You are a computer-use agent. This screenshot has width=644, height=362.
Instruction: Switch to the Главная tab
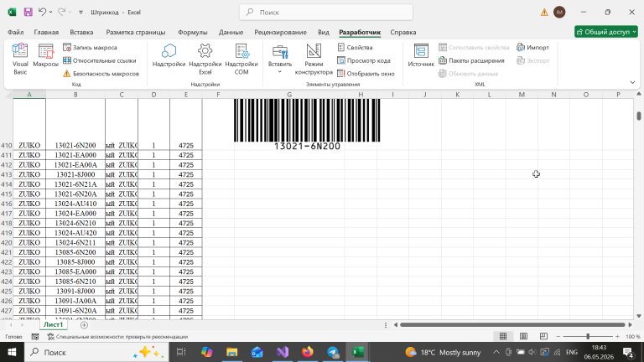(x=46, y=32)
